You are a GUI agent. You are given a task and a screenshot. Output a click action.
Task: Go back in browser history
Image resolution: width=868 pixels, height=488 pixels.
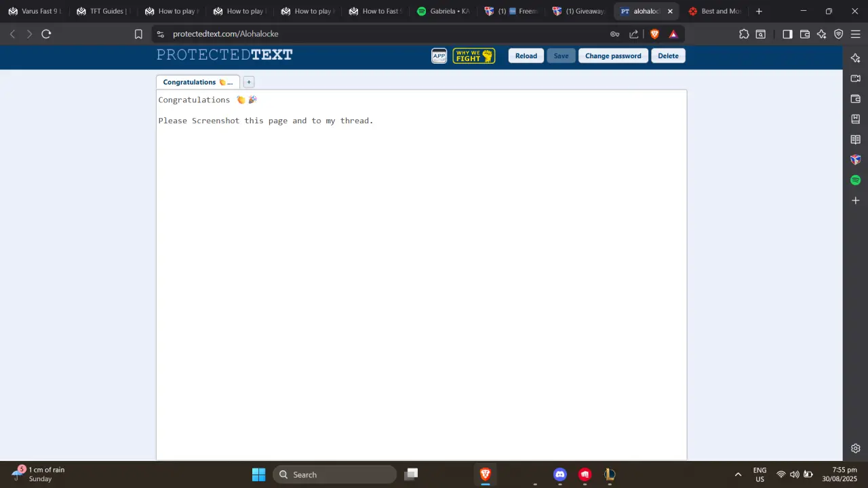pos(12,34)
